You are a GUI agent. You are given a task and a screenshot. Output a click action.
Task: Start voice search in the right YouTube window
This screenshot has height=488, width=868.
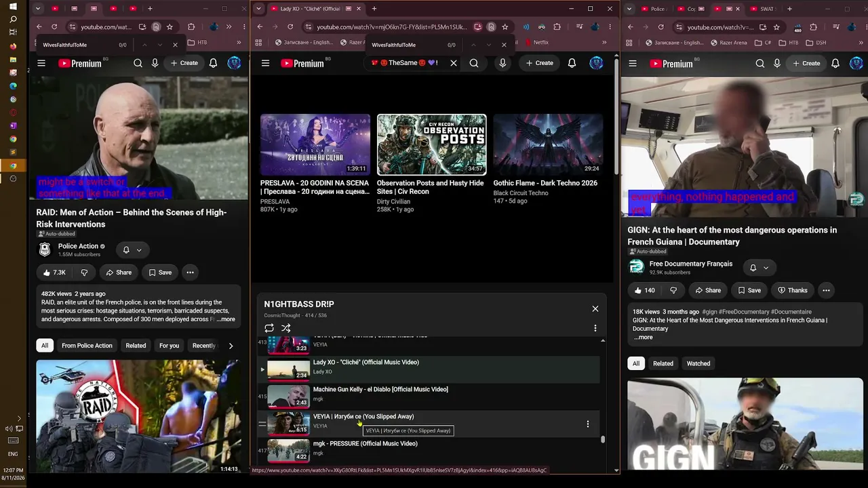click(777, 64)
